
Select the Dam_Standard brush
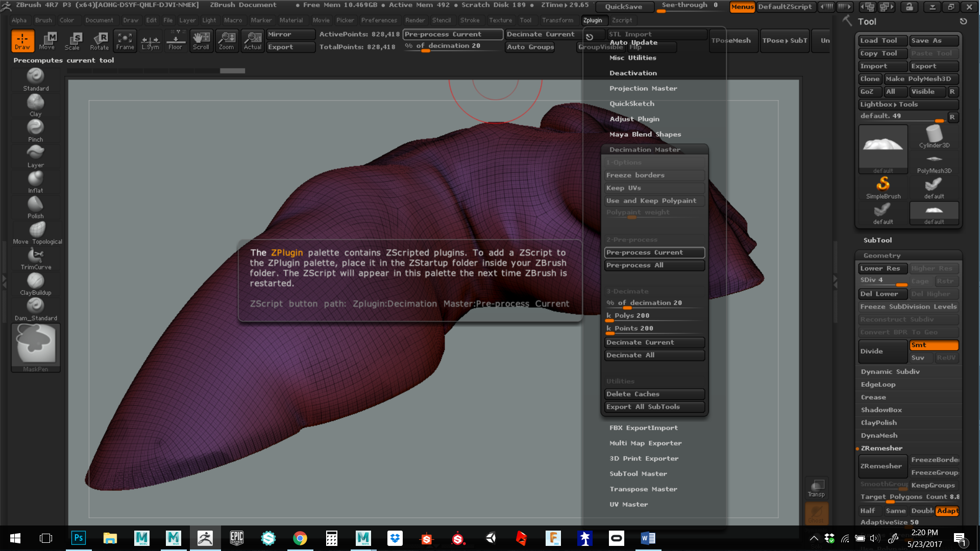point(36,310)
